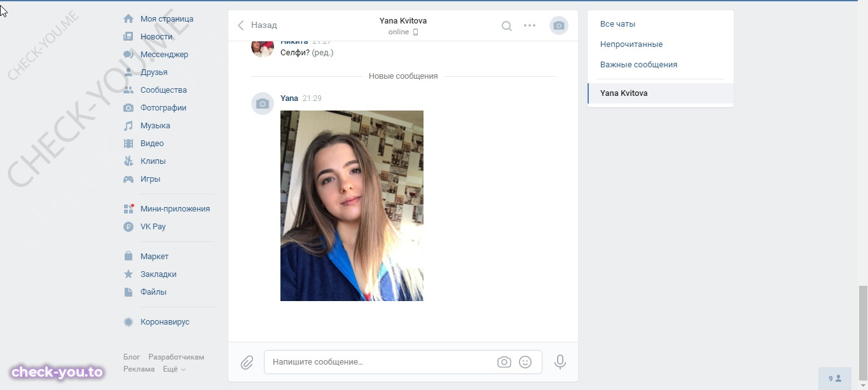Click the VK Pay ruble icon

pos(128,227)
